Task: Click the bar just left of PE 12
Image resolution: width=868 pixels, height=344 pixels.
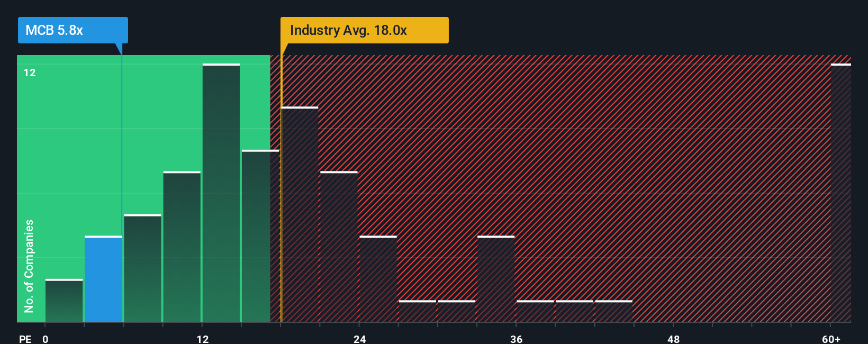Action: [182, 247]
